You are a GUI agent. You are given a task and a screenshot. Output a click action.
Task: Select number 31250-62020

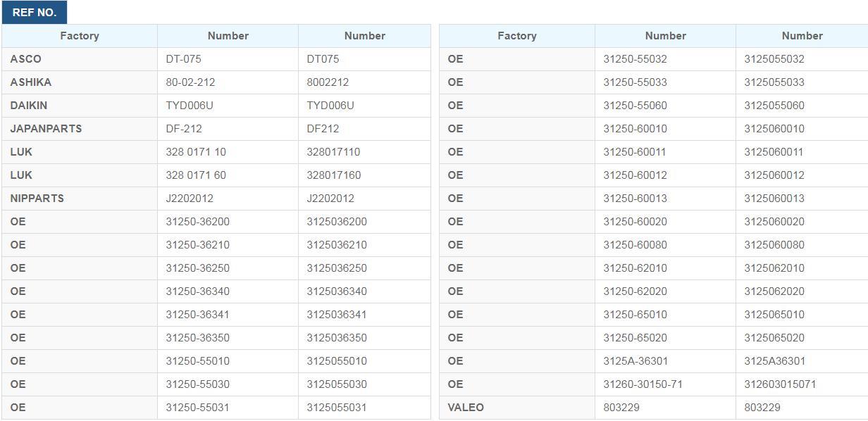pos(635,291)
